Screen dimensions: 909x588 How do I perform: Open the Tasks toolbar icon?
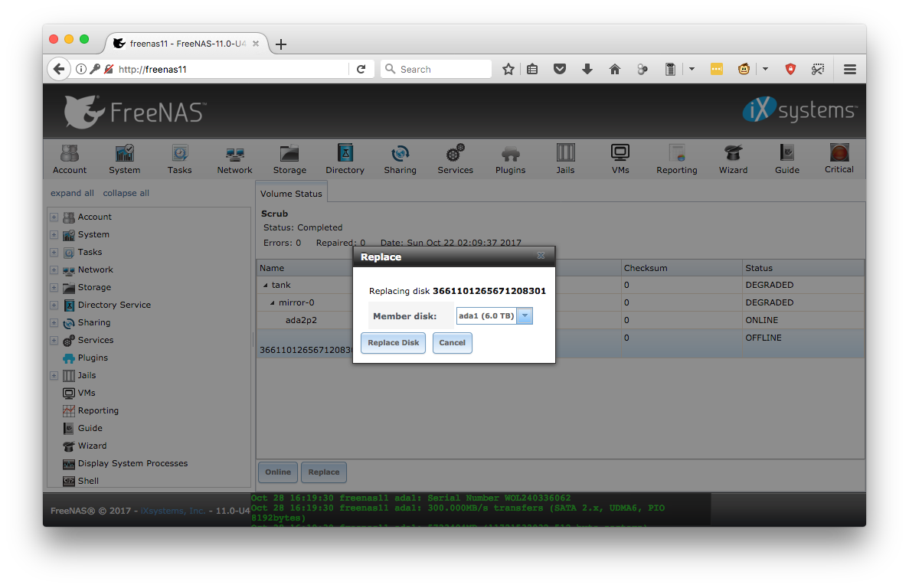180,158
